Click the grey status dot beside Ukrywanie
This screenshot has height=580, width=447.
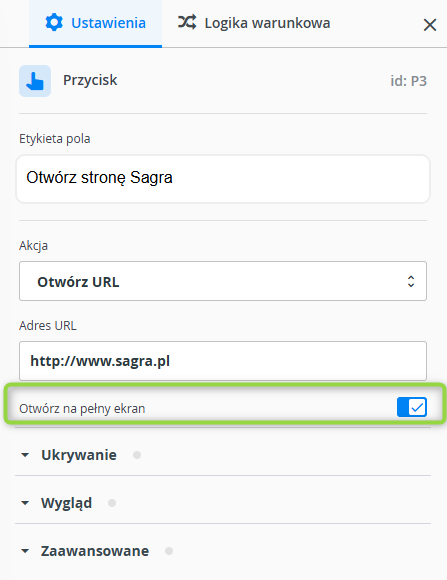point(137,455)
